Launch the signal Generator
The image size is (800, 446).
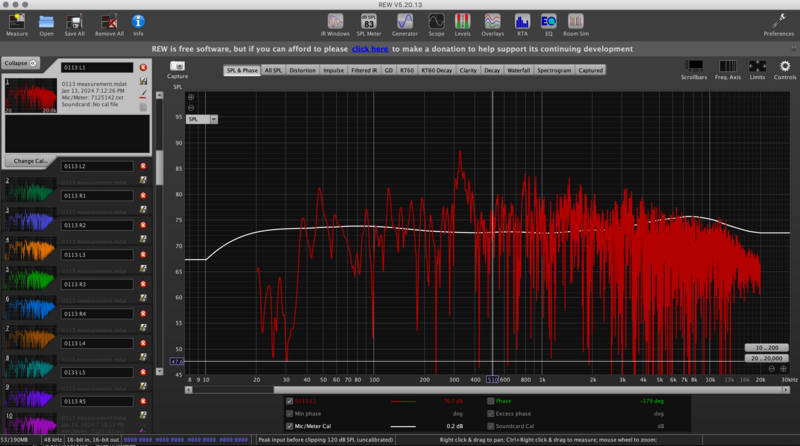(405, 22)
